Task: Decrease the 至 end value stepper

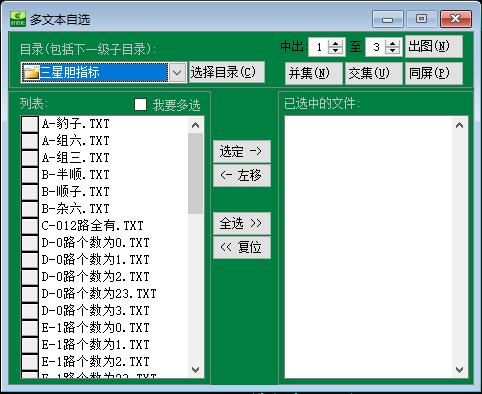Action: tap(393, 51)
